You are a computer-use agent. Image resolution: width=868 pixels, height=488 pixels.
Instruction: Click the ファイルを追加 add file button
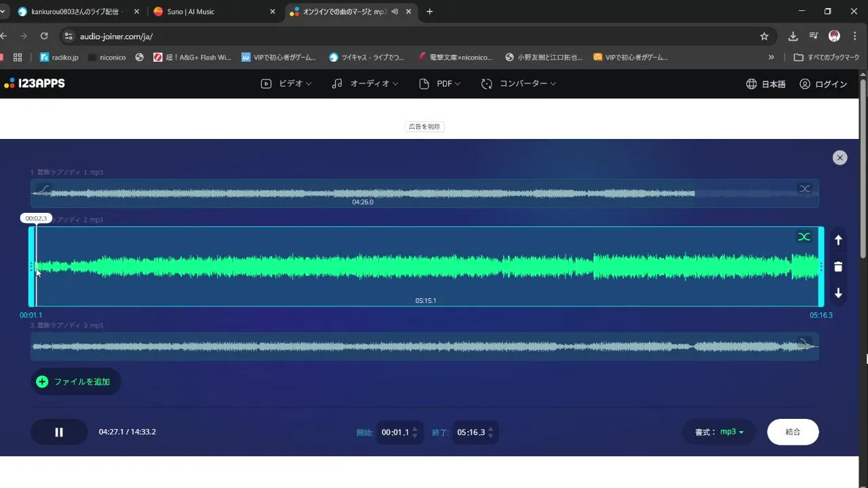click(76, 382)
